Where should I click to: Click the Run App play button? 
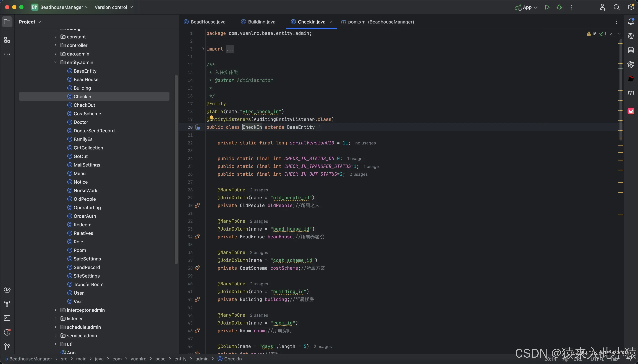coord(547,7)
